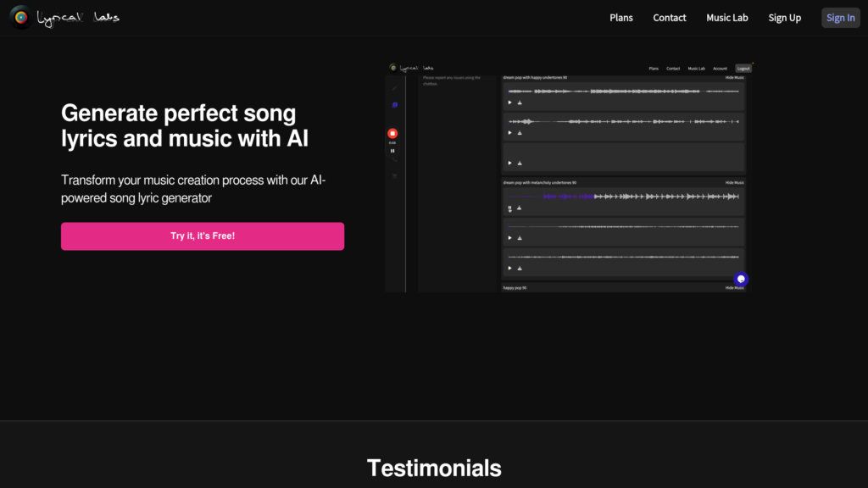Play the melancholy undertones track
This screenshot has width=868, height=488.
509,208
